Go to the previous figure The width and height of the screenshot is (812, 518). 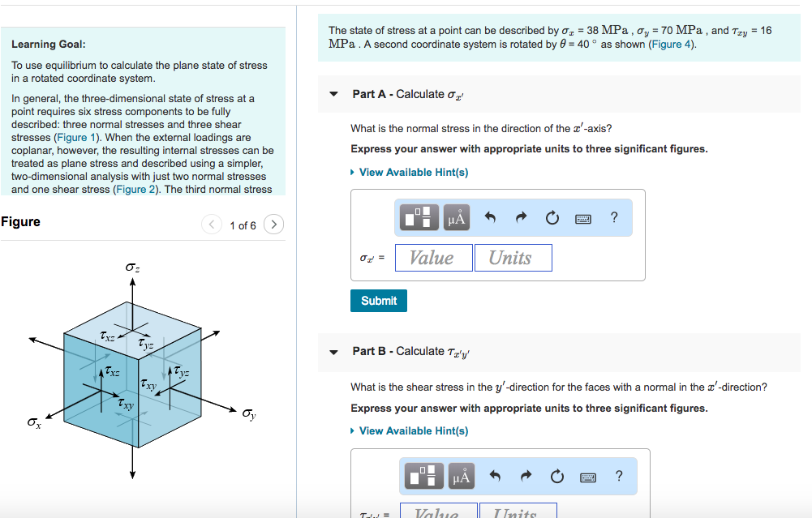[212, 225]
